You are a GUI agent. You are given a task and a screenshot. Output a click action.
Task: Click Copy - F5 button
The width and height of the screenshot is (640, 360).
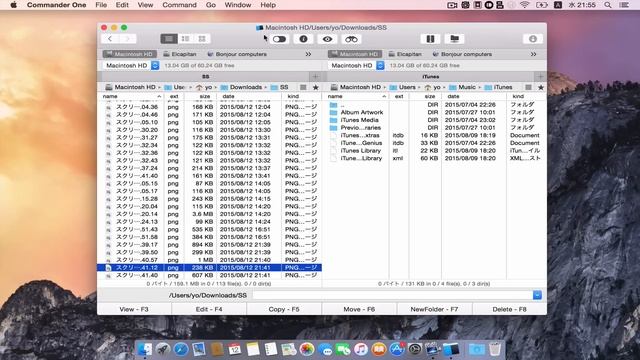[284, 309]
